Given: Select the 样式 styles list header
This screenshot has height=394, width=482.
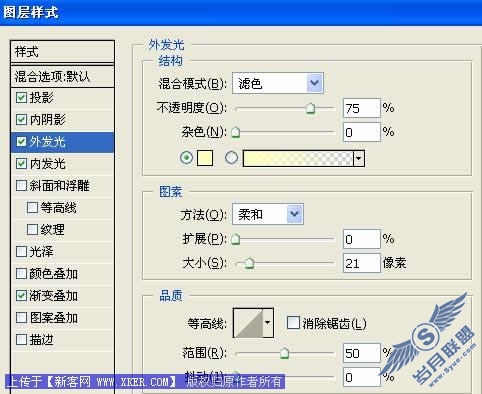Looking at the screenshot, I should coord(62,52).
